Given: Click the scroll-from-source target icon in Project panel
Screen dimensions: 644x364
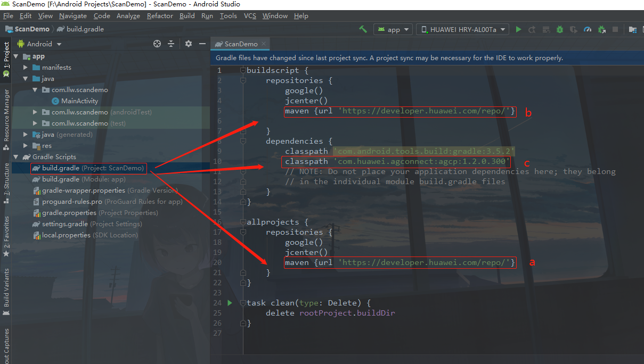Looking at the screenshot, I should 157,44.
